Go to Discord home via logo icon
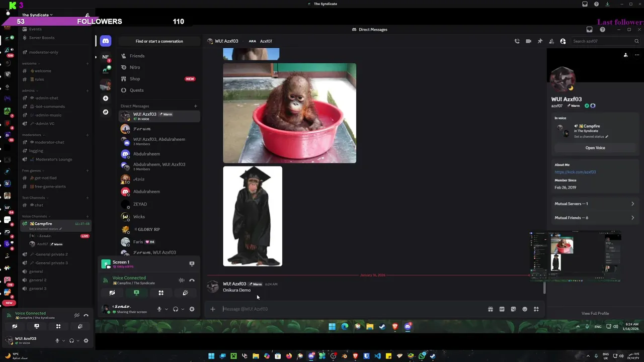The height and width of the screenshot is (362, 644). pyautogui.click(x=105, y=41)
